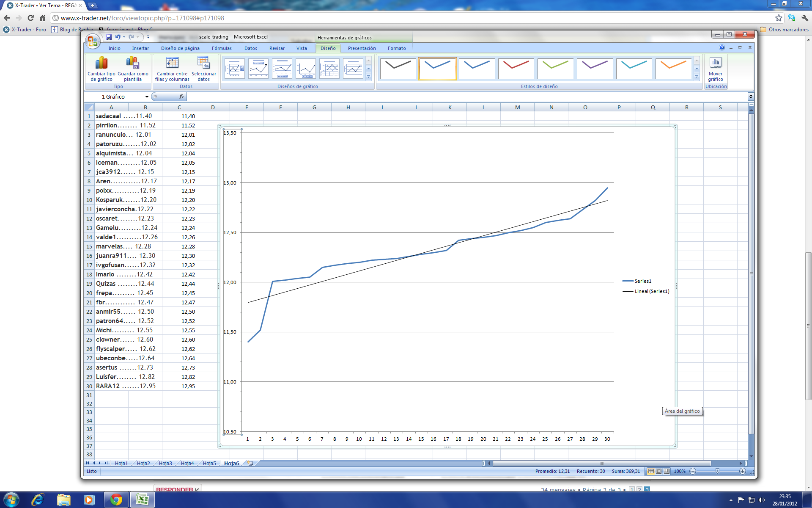Open Seleccionar datos dialog
Screen dimensions: 812x508
click(x=203, y=63)
